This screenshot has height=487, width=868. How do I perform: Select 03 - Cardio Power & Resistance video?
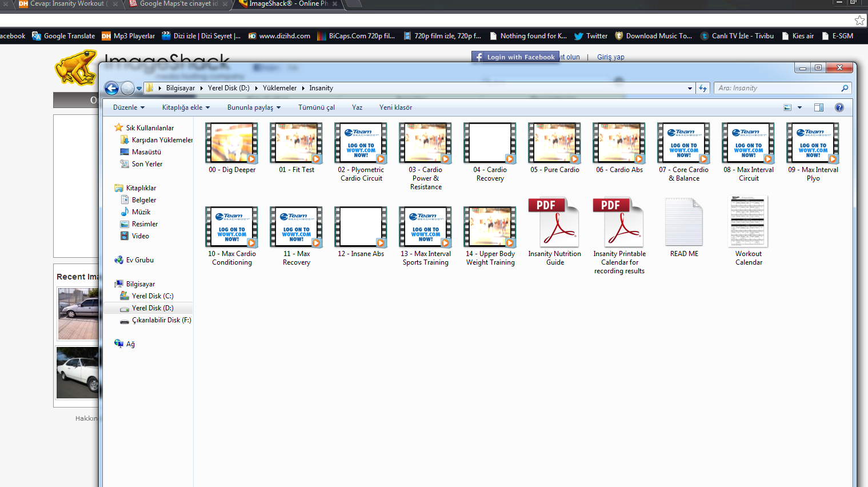click(x=425, y=157)
